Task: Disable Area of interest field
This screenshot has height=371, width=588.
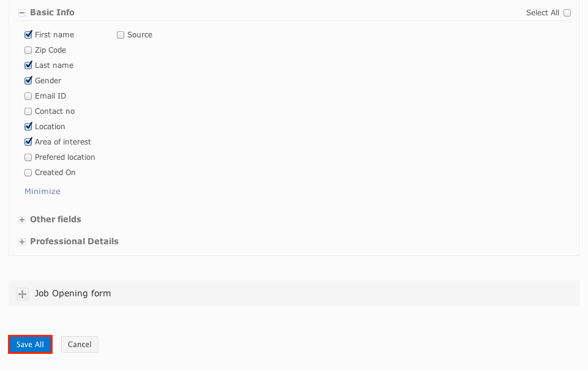Action: [x=28, y=142]
